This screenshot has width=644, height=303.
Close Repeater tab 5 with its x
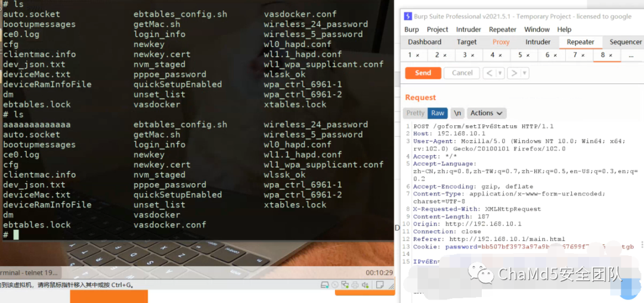pyautogui.click(x=528, y=55)
